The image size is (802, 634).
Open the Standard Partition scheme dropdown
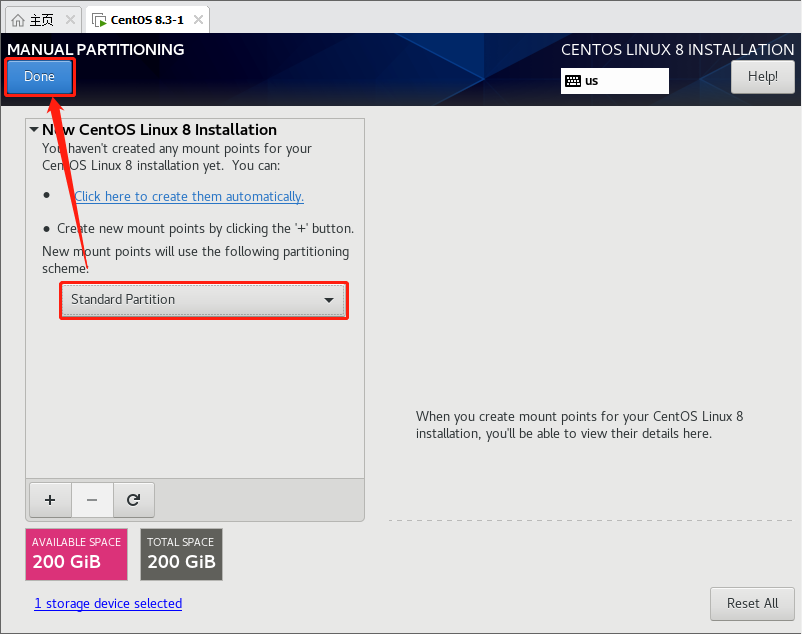[x=204, y=300]
